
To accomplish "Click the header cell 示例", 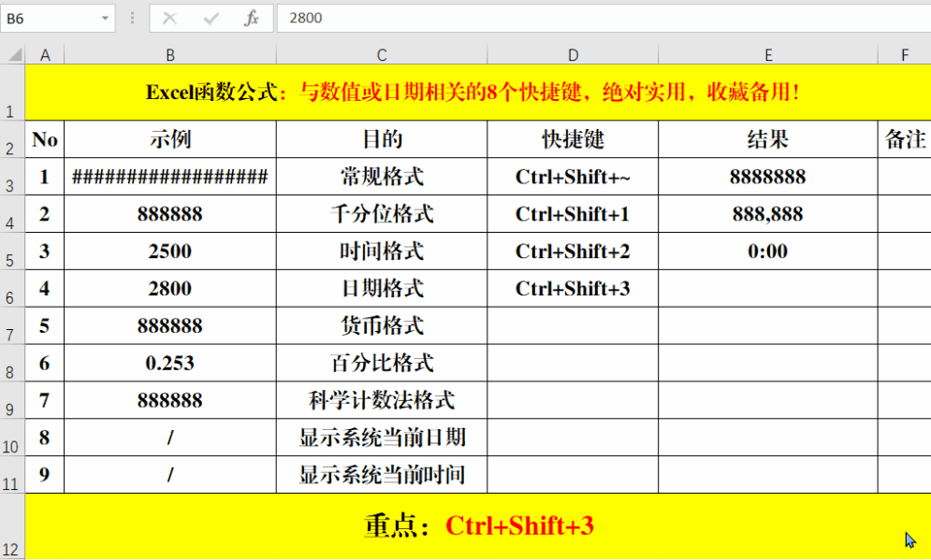I will coord(169,138).
